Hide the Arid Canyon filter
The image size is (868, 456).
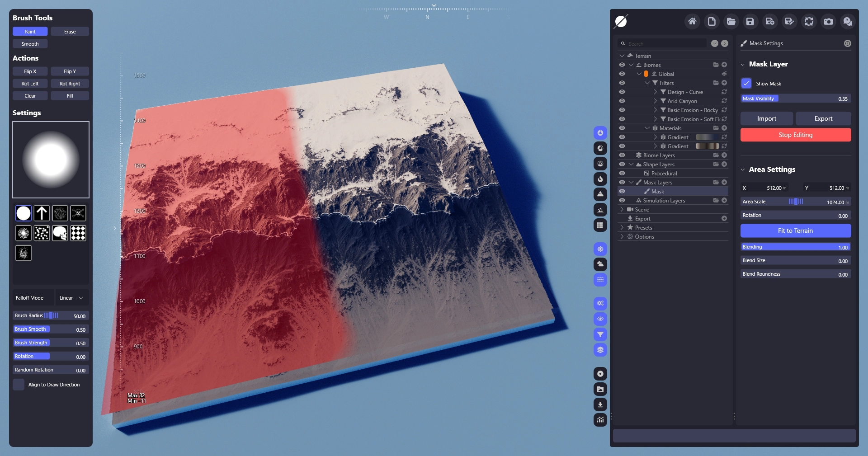622,101
